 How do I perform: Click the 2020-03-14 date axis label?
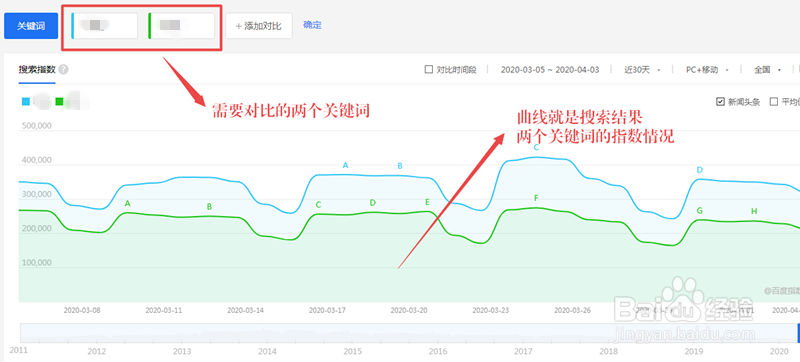[245, 310]
